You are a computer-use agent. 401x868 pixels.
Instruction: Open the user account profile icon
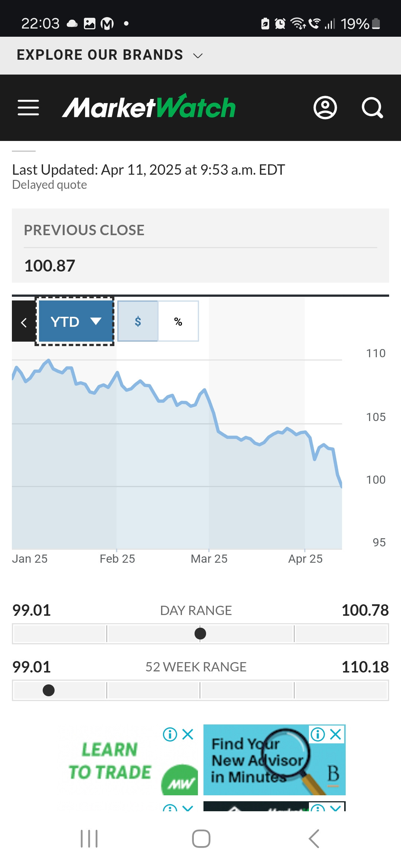coord(325,108)
